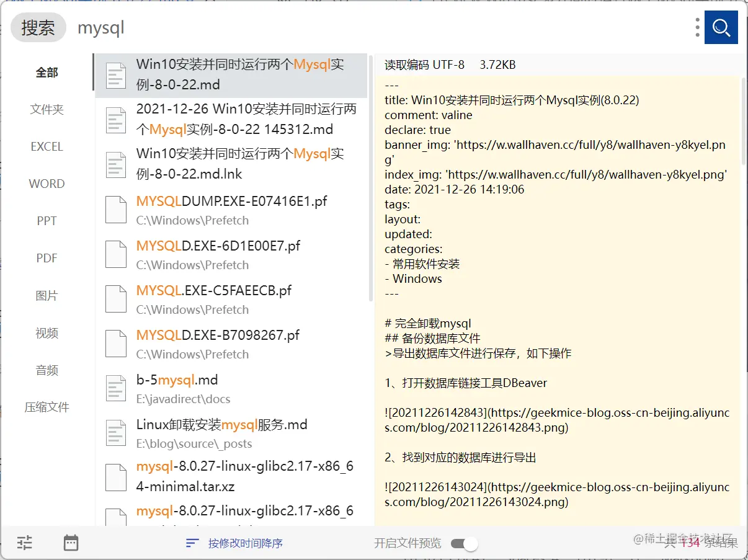Select result Win10安装并同时运行两个Mysql实例-8-0-22.md

pos(231,76)
